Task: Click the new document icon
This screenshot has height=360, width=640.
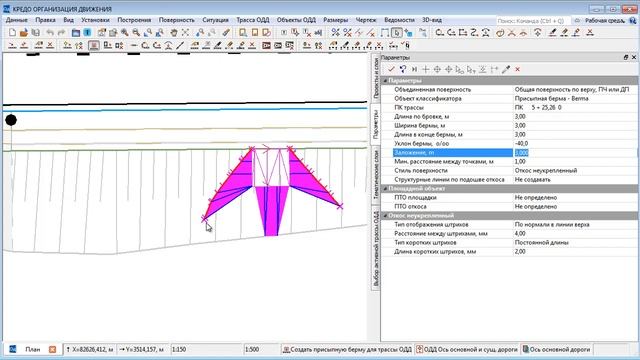Action: (x=12, y=33)
